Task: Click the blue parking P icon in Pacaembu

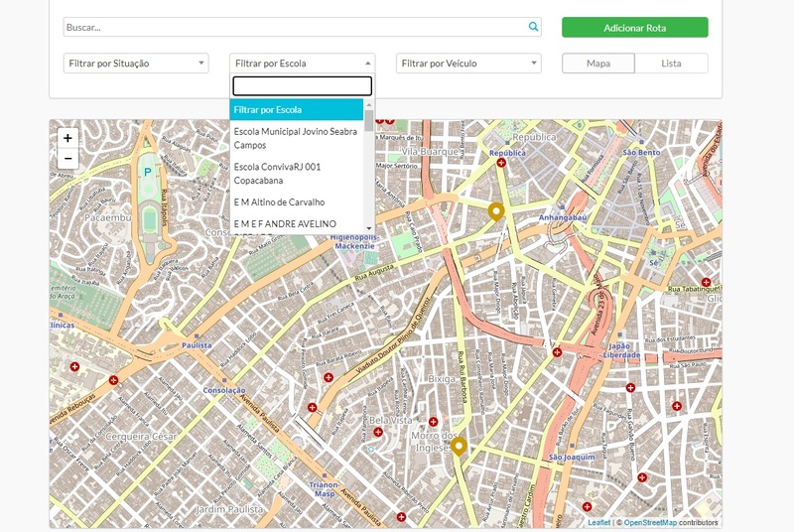Action: coord(148,171)
